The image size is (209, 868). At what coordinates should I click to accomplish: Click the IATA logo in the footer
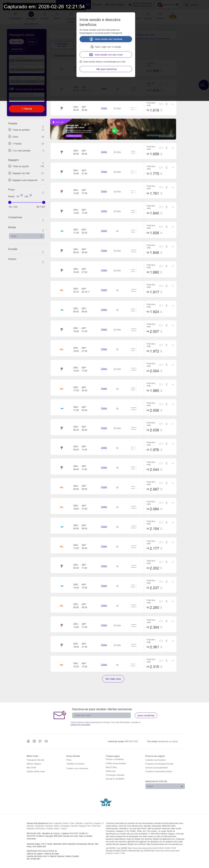[x=106, y=802]
